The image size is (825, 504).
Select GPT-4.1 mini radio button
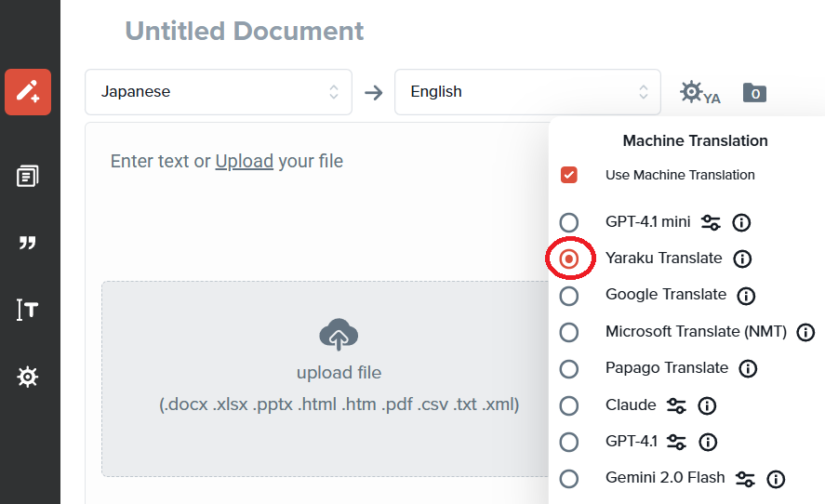[569, 222]
